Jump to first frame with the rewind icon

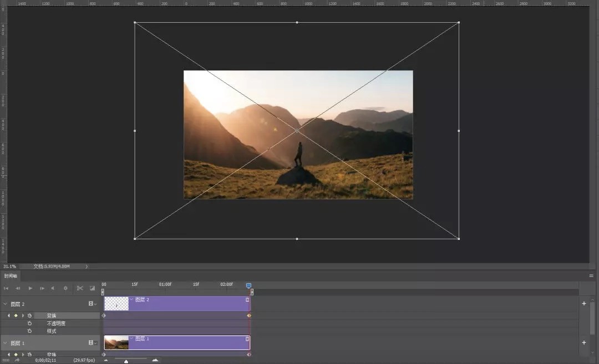7,288
